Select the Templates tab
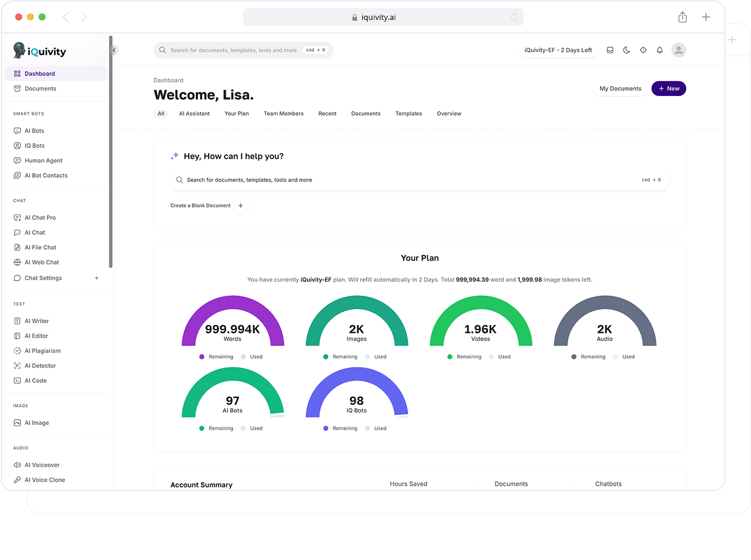 [409, 114]
